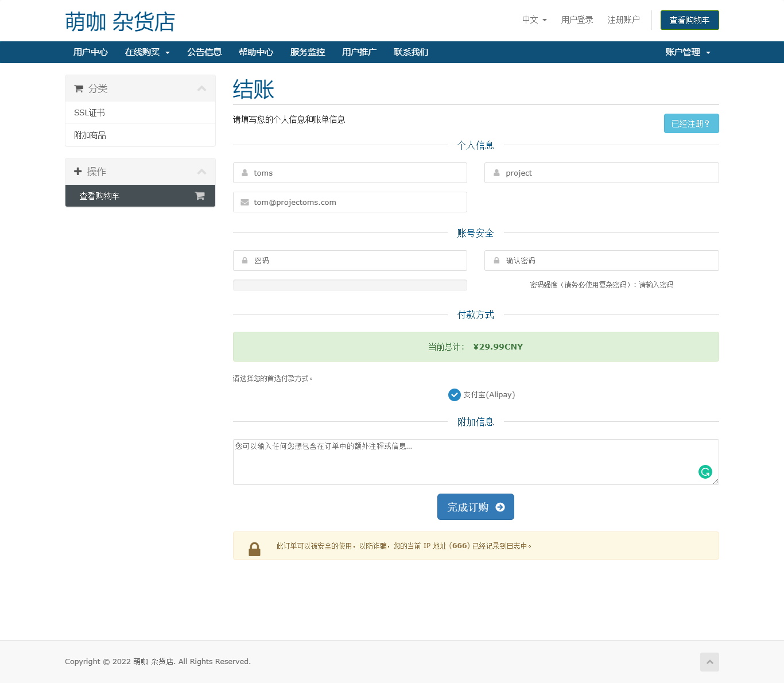Click the 查看购物车 button in header
Viewport: 784px width, 683px height.
[689, 20]
